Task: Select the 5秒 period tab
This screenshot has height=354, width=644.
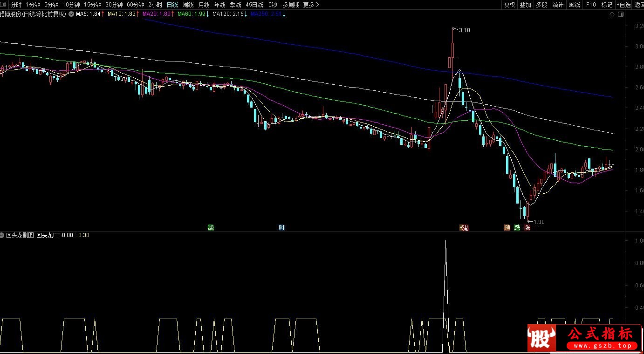Action: [x=273, y=5]
